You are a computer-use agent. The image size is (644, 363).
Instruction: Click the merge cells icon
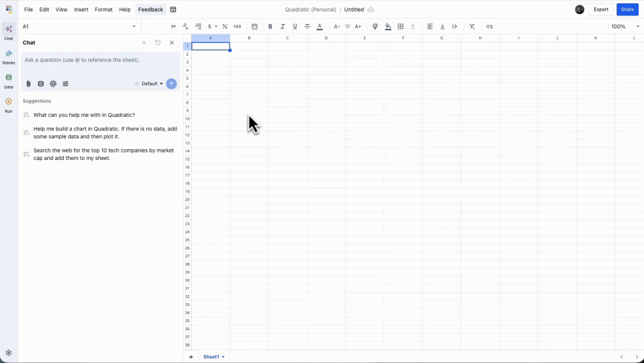coord(413,27)
